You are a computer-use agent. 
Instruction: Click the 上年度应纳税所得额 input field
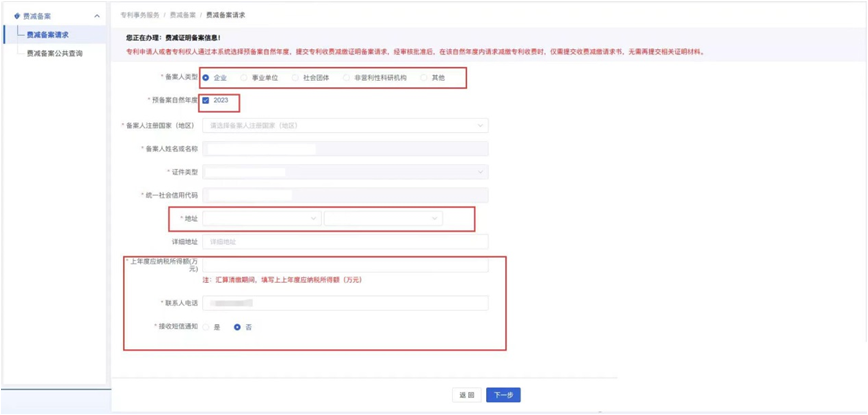click(345, 265)
